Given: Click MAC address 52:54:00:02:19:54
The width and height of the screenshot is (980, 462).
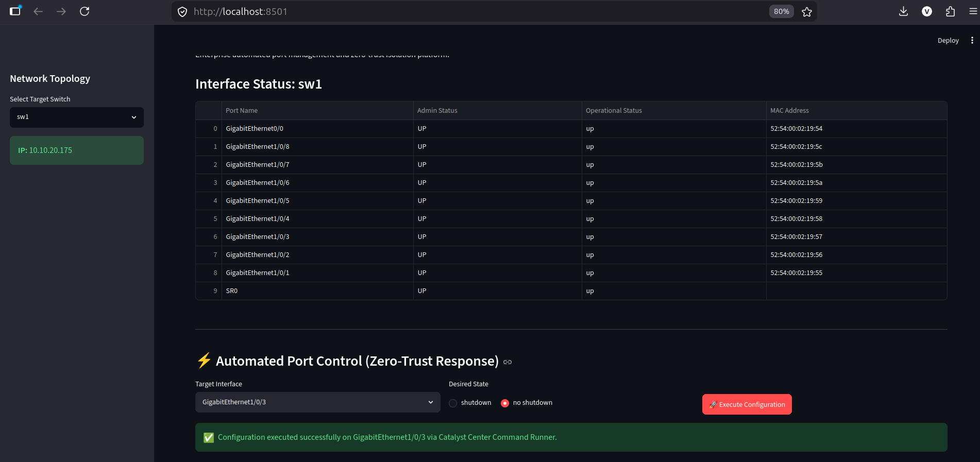Looking at the screenshot, I should pos(856,129).
